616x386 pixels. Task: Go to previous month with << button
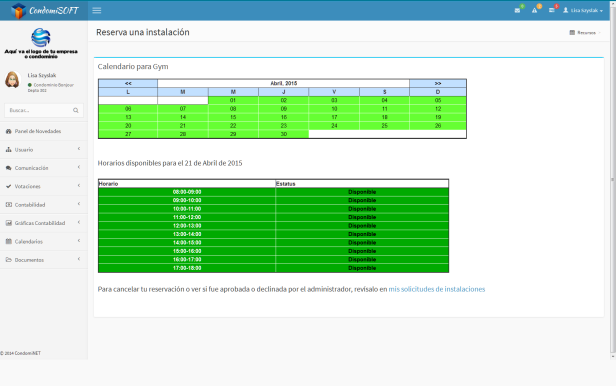point(128,83)
